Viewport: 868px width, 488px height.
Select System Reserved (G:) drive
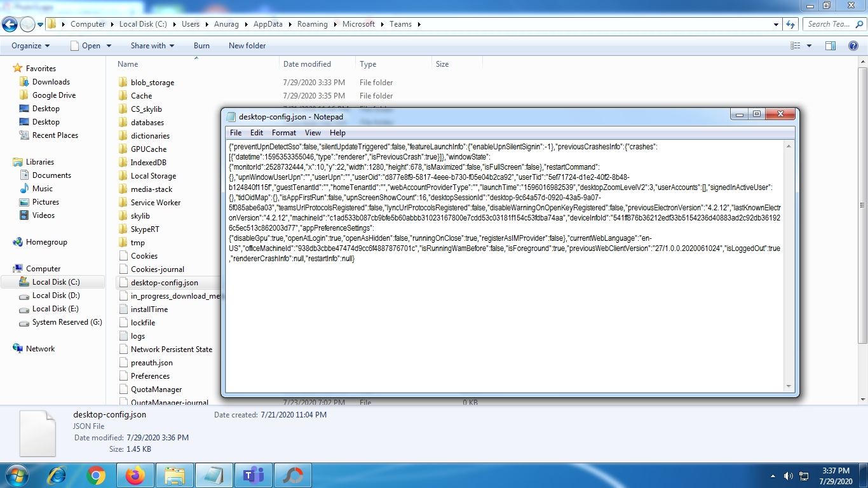67,322
